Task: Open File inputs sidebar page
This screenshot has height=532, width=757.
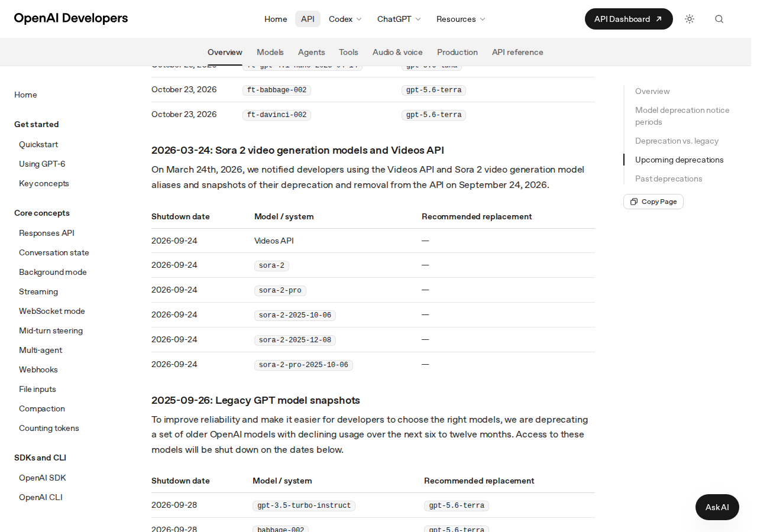Action: click(x=37, y=389)
